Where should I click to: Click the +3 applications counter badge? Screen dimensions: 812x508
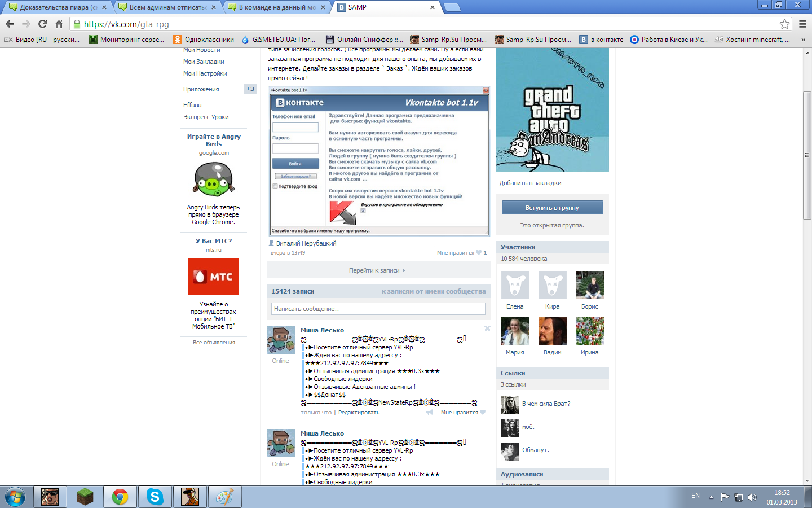coord(250,89)
